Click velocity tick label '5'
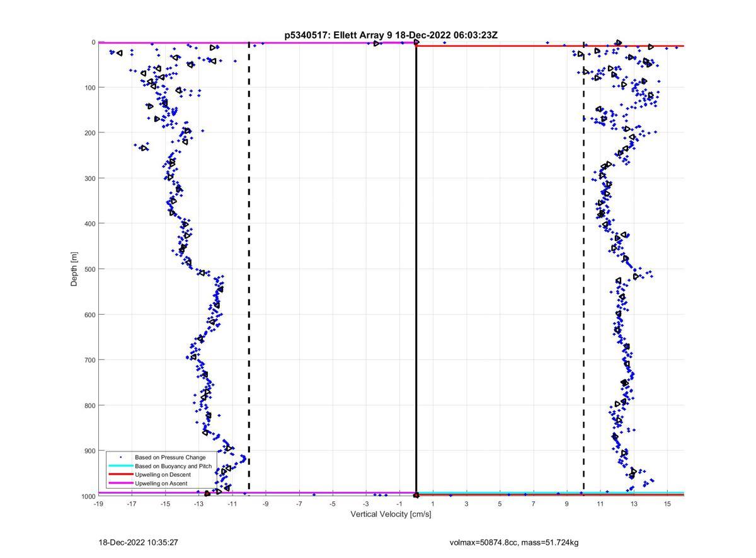Screen dimensions: 756x558 click(x=500, y=504)
